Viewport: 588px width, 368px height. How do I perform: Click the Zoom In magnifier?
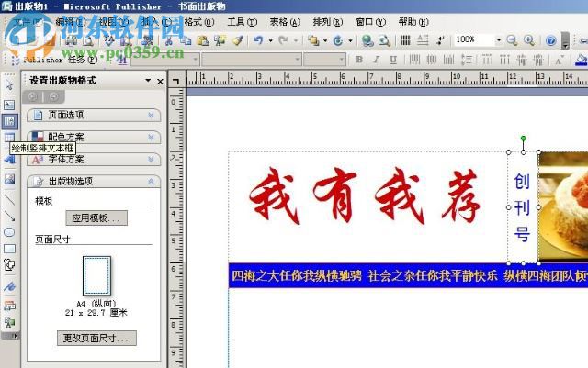(x=529, y=40)
